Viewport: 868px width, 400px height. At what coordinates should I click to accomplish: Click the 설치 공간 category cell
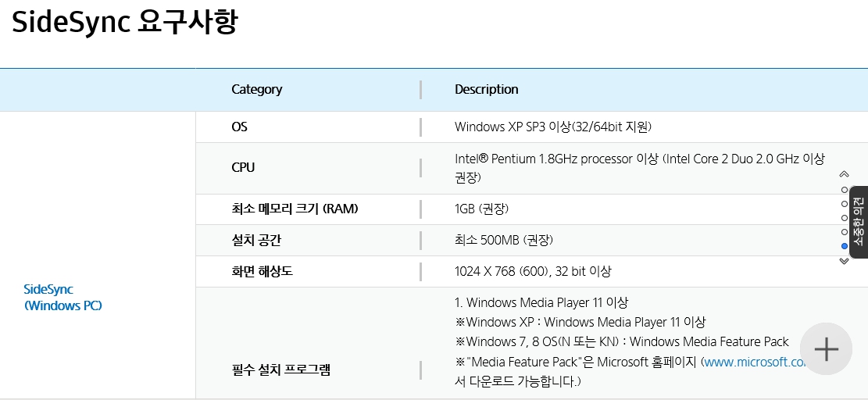tap(257, 240)
